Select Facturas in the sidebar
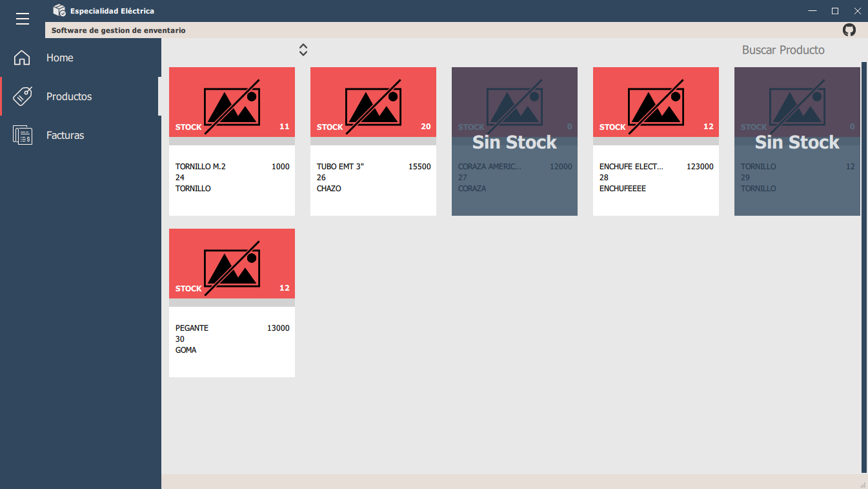This screenshot has height=489, width=868. tap(65, 135)
